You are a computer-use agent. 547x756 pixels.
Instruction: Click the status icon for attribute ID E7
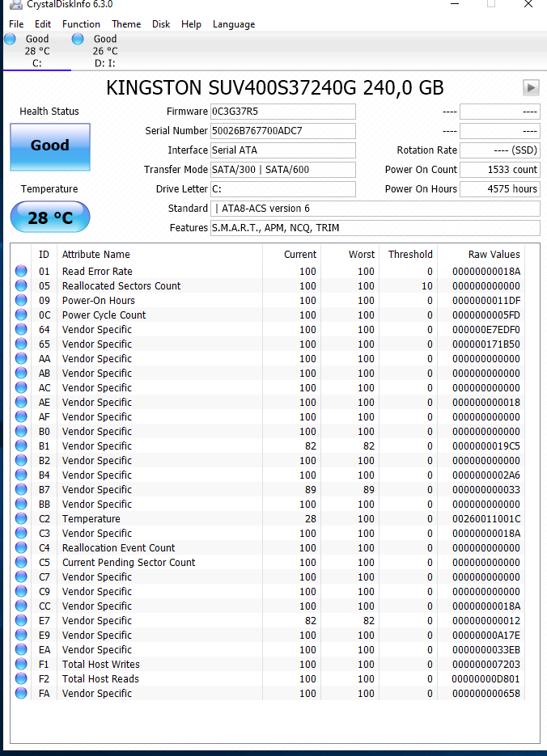(x=21, y=620)
